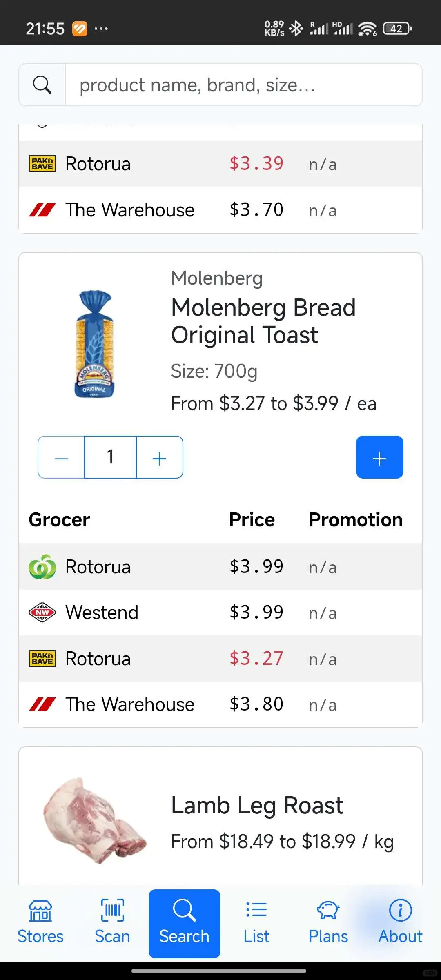Increase Molenberg bread quantity with plus
Screen dimensions: 441x980
tap(159, 457)
